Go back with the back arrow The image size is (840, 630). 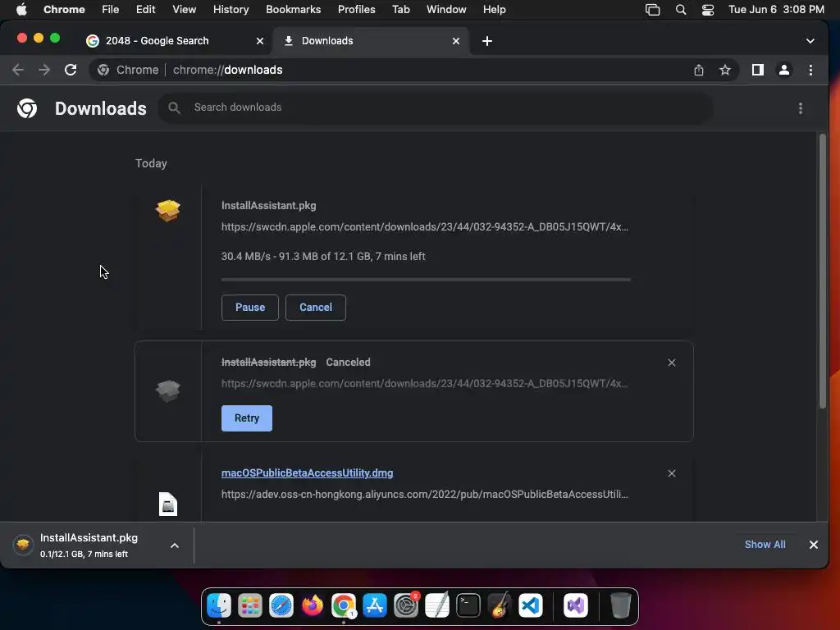click(18, 70)
